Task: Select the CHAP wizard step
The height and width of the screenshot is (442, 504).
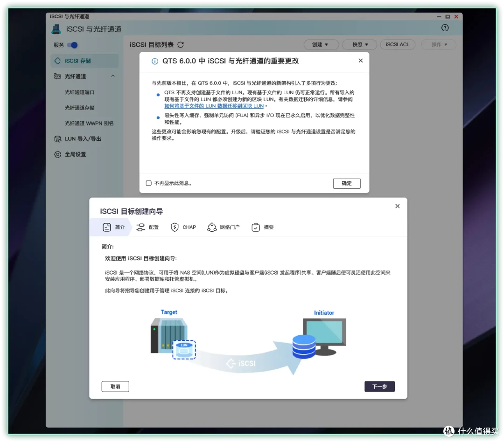Action: click(183, 227)
